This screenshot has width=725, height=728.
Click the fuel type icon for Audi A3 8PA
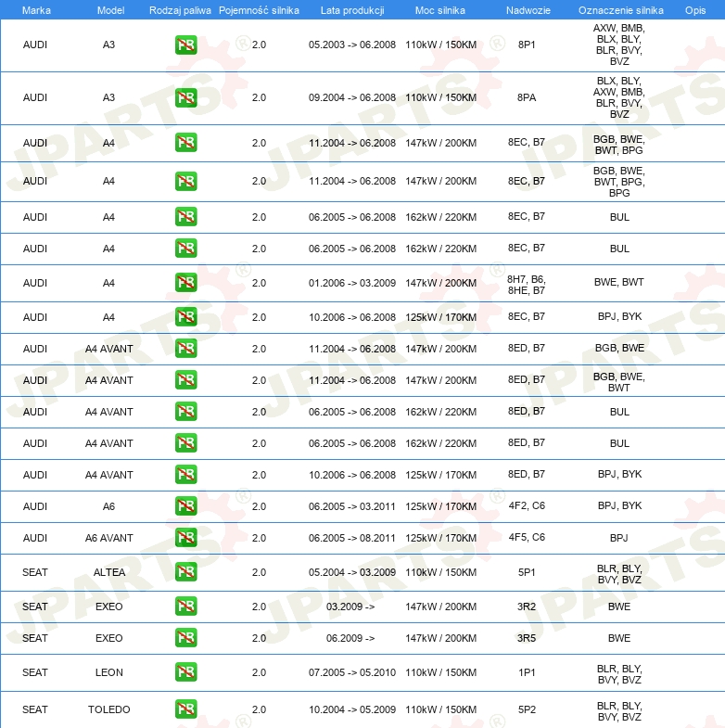(185, 97)
